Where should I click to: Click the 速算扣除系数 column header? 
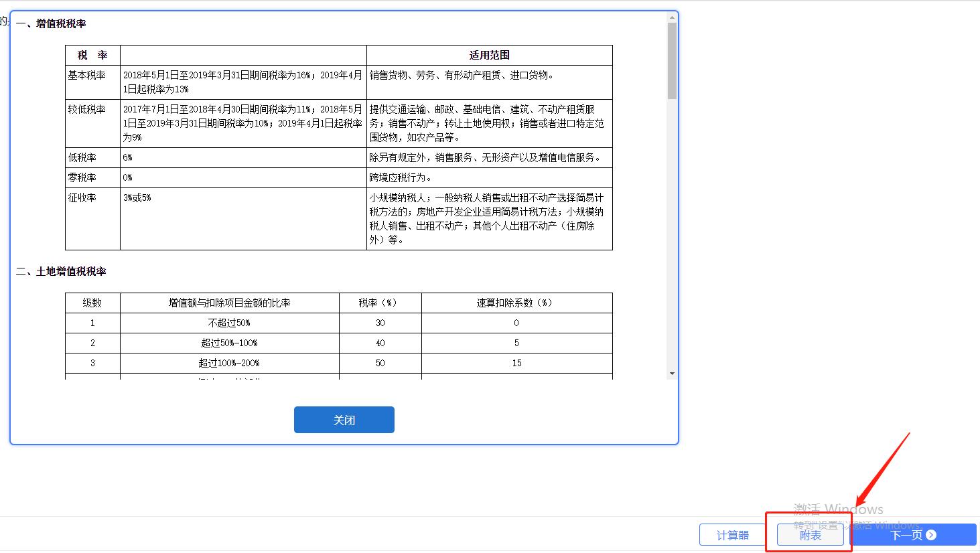(x=516, y=303)
